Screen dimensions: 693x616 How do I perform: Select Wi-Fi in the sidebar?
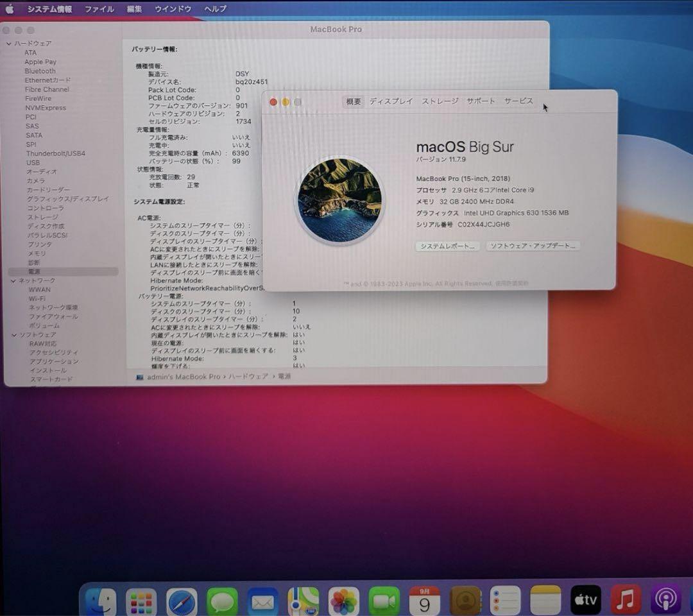37,299
